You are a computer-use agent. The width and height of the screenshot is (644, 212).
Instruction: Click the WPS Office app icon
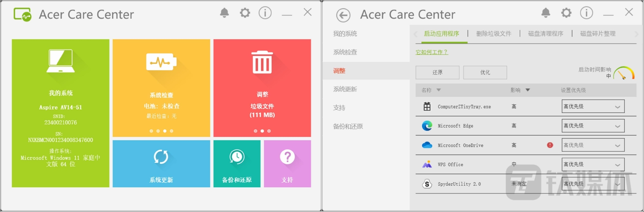[x=427, y=164]
